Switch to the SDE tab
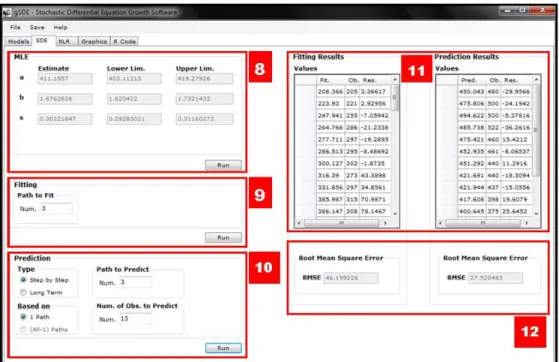 [x=42, y=41]
